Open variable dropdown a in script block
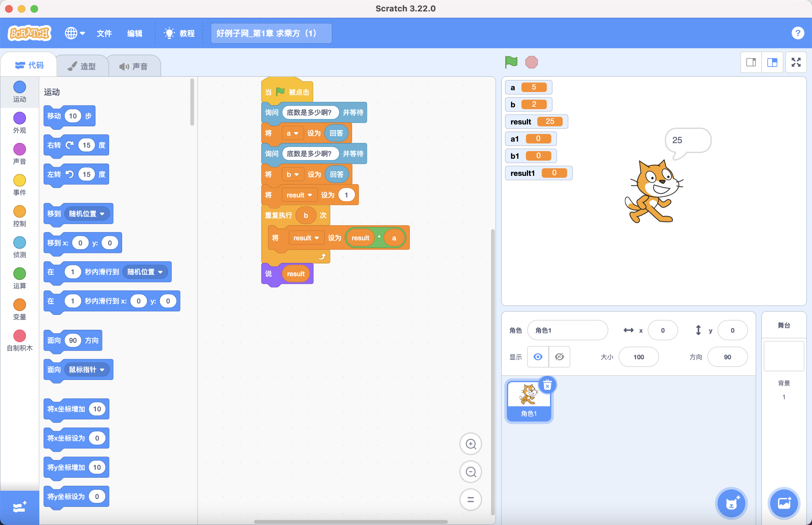812x525 pixels. pos(292,133)
